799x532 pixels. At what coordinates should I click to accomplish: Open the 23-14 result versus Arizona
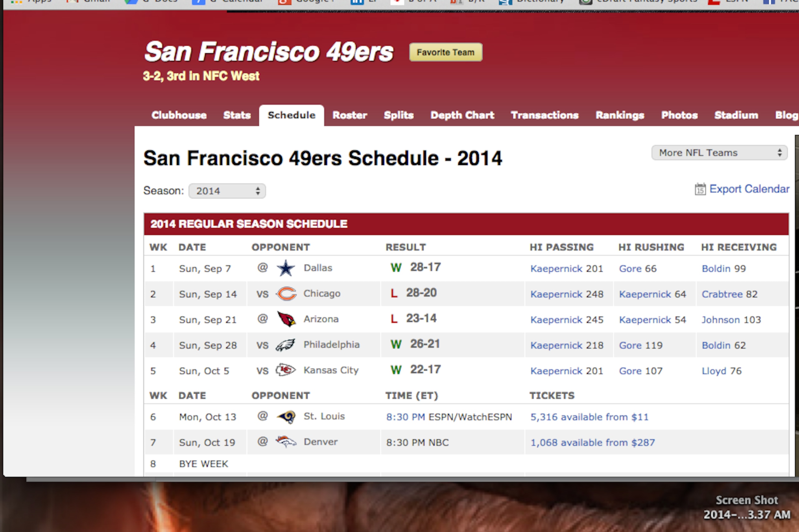coord(421,318)
